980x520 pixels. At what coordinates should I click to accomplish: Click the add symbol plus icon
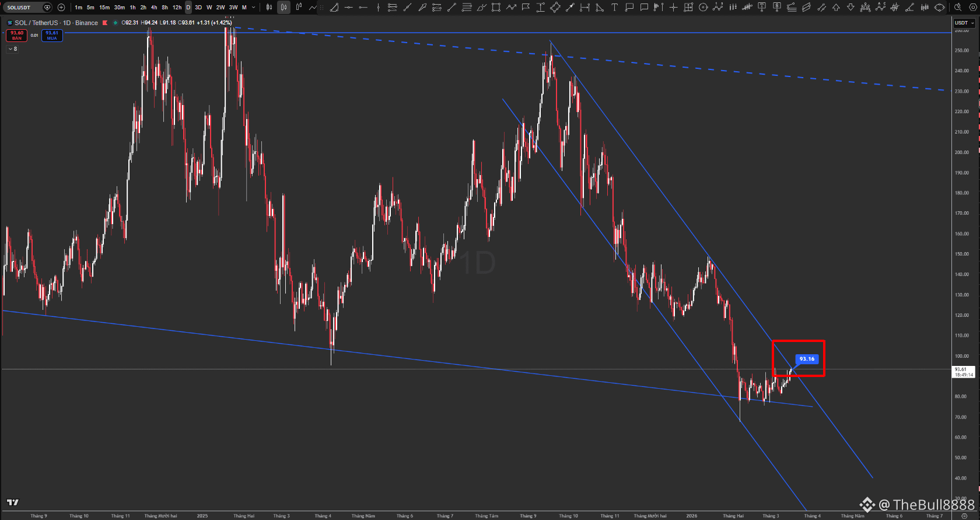(61, 8)
